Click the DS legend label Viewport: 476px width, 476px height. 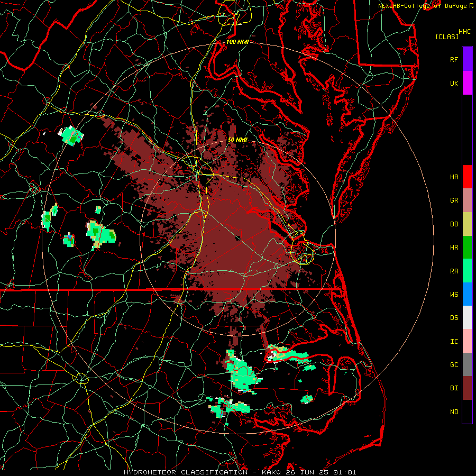click(x=454, y=318)
